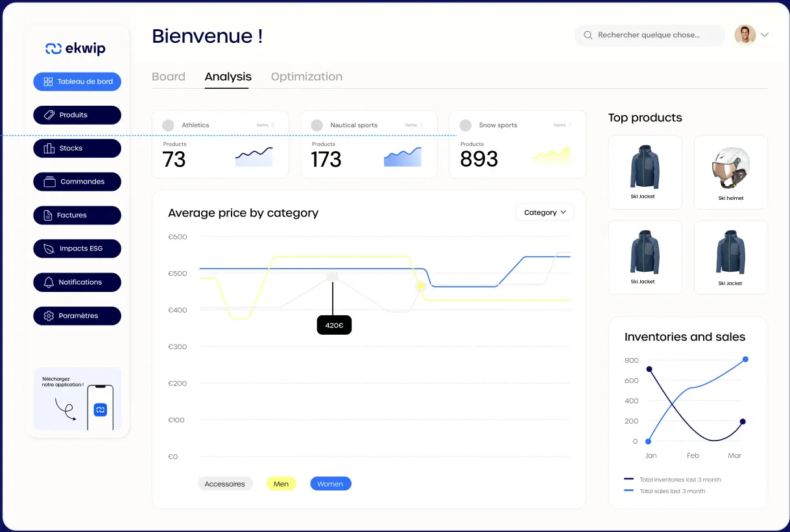Image resolution: width=790 pixels, height=532 pixels.
Task: Click the Notifications bell icon
Action: 49,282
